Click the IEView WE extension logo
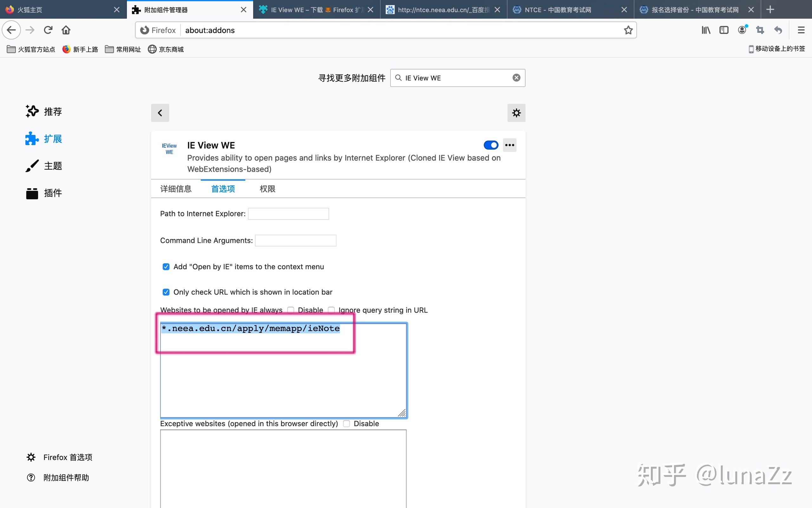Screen dimensions: 812x508 (x=169, y=149)
